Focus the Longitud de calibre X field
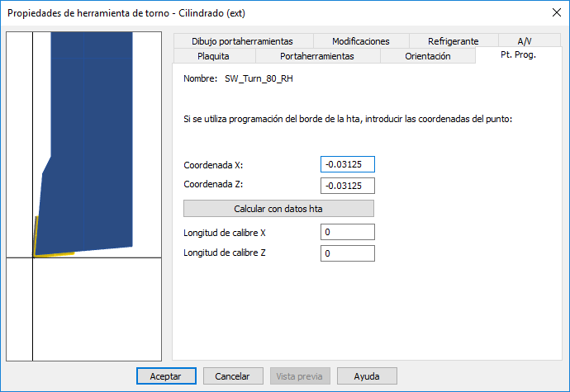 coord(348,232)
